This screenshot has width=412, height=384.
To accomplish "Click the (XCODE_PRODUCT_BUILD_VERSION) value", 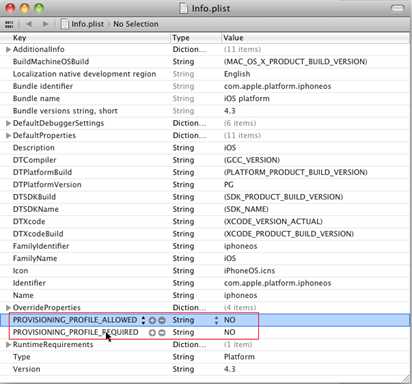I will pyautogui.click(x=289, y=234).
